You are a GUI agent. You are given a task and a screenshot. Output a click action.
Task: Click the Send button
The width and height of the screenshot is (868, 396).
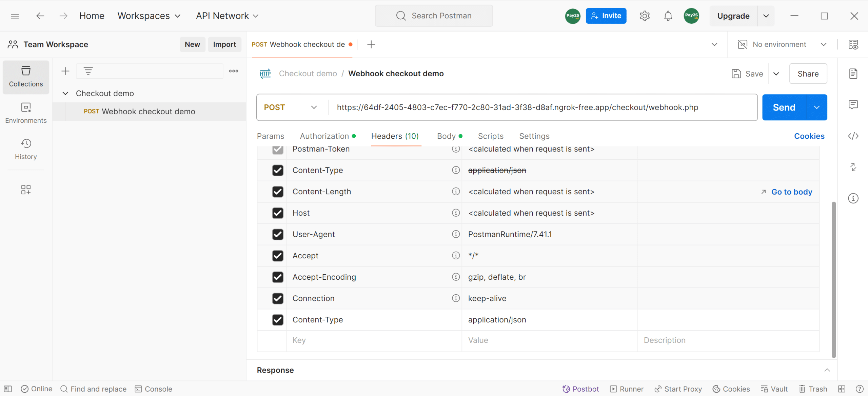coord(784,107)
